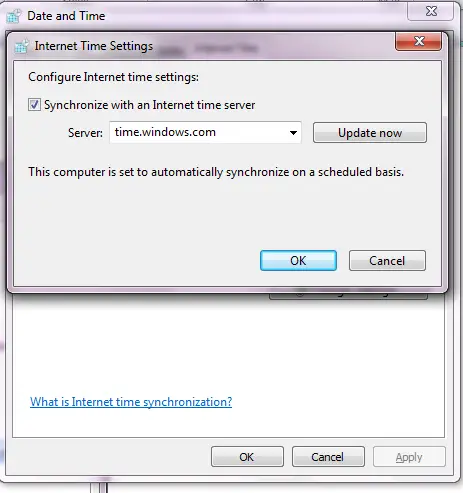This screenshot has width=463, height=493.
Task: Click Cancel in the Date and Time window
Action: [x=328, y=457]
